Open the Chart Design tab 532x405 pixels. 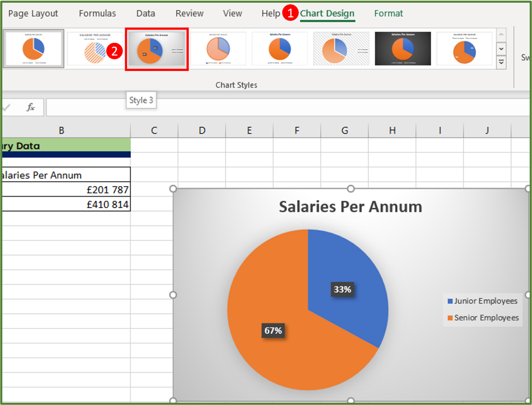[x=327, y=13]
